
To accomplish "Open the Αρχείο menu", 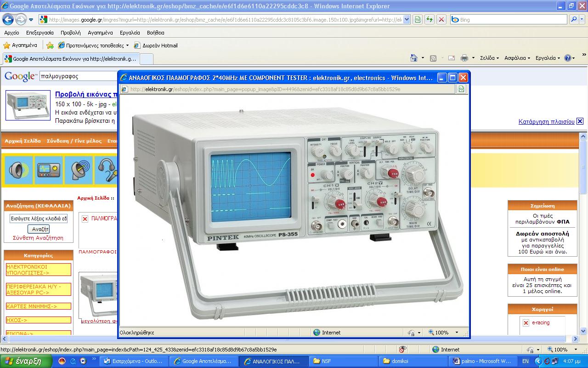I will (x=11, y=33).
